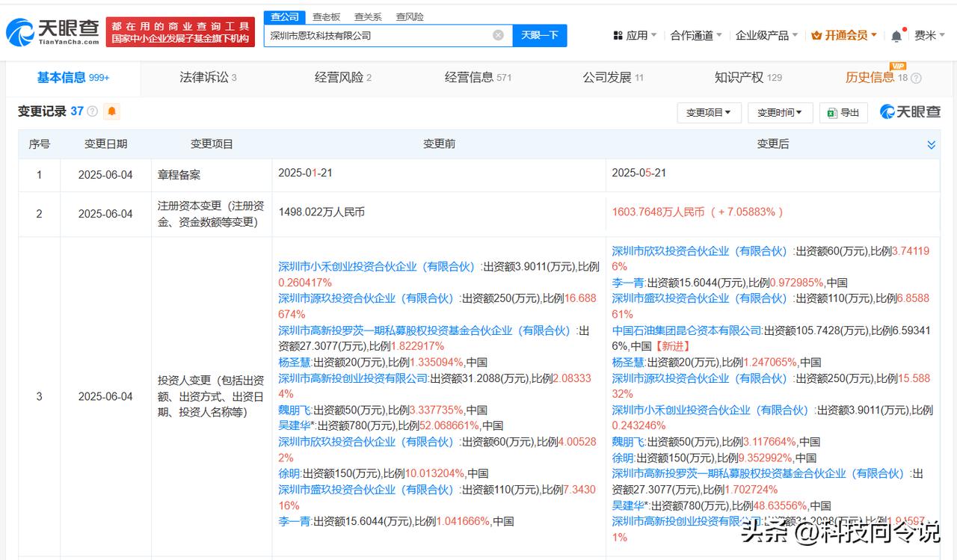Switch to the 查老板 search tab
The width and height of the screenshot is (957, 560).
[326, 16]
